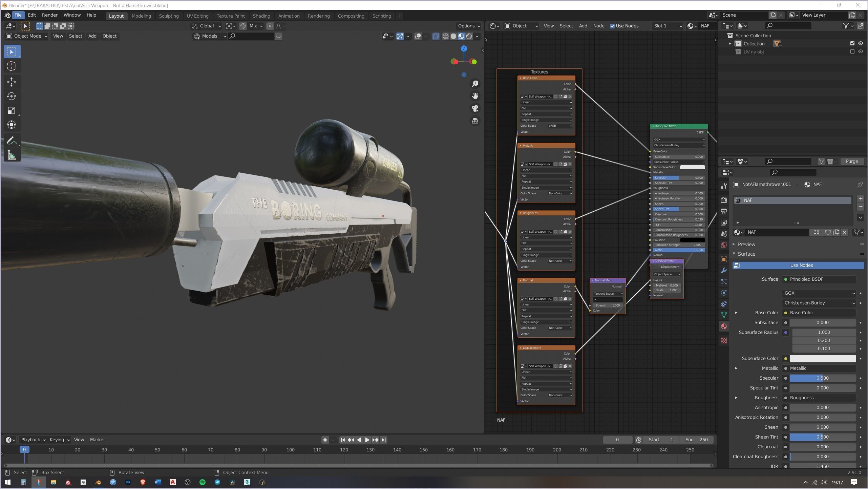
Task: Open the Render menu
Action: pyautogui.click(x=49, y=15)
